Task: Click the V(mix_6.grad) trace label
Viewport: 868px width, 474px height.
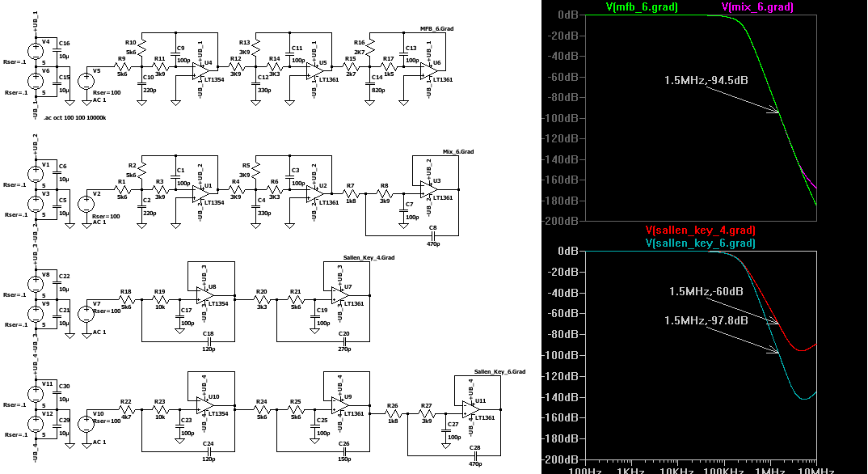Action: pyautogui.click(x=757, y=7)
